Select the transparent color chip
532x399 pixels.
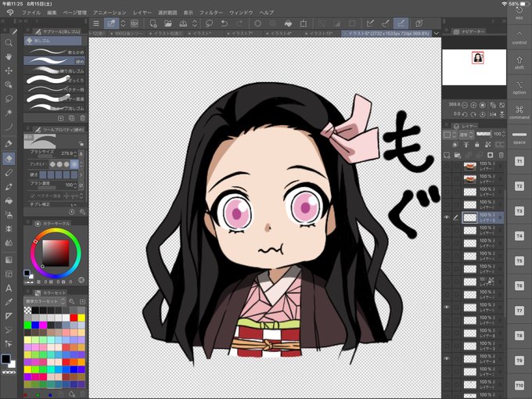tap(9, 372)
